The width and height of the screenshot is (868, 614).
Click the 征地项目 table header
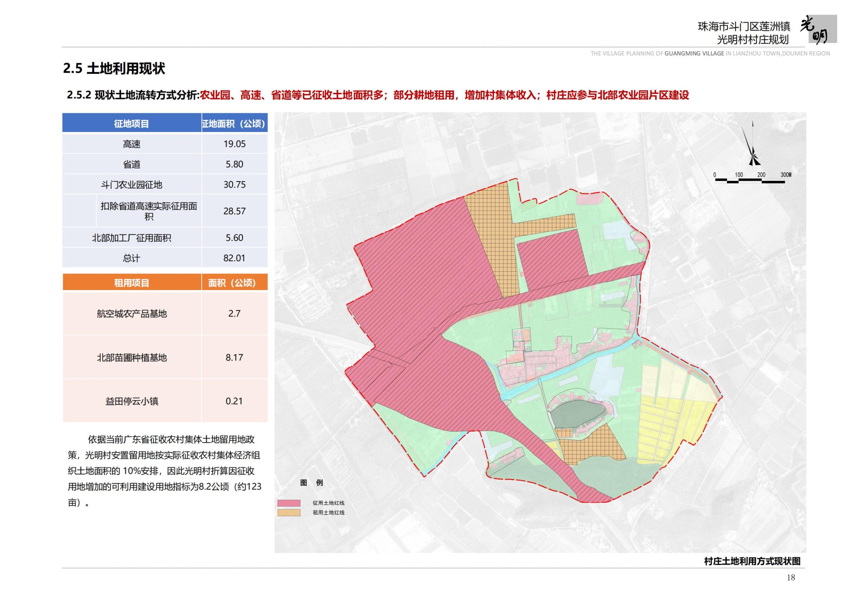click(132, 123)
